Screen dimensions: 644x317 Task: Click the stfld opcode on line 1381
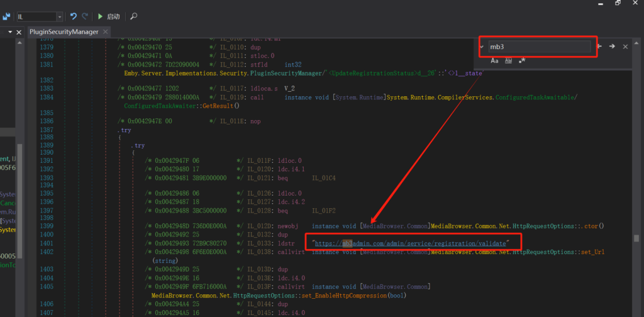click(258, 64)
